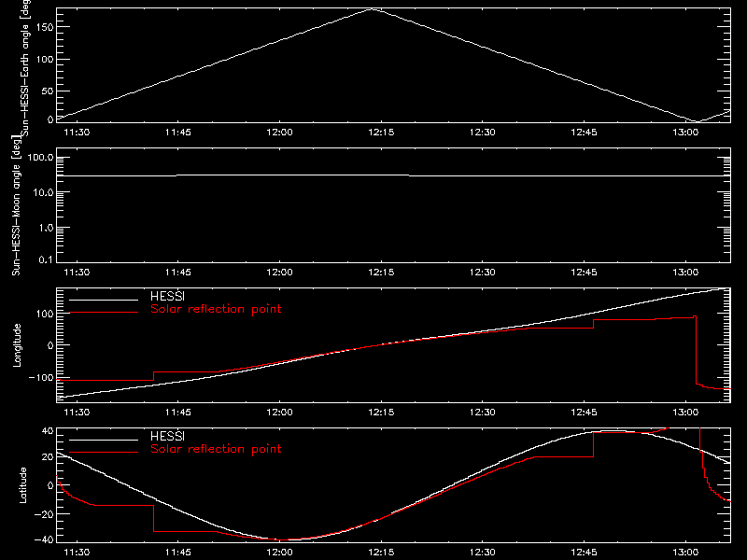Click the 11:30 time label under Earth angle plot
747x560 pixels.
click(x=77, y=133)
